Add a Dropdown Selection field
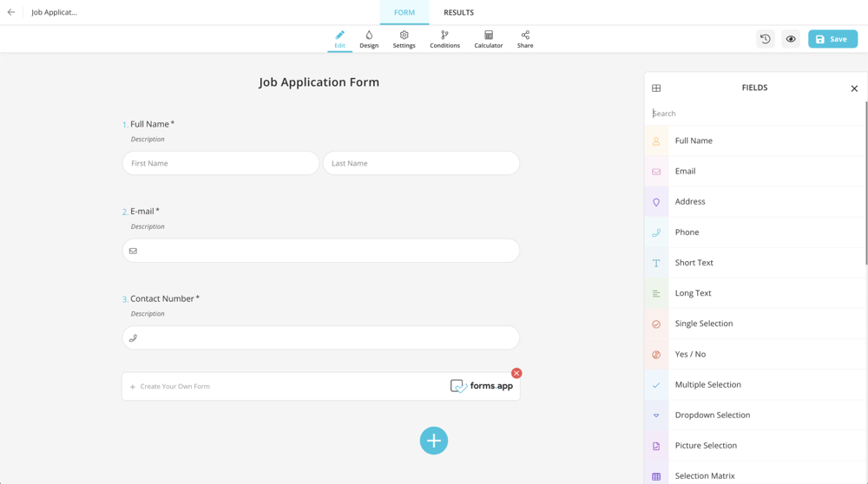The image size is (868, 484). tap(712, 415)
